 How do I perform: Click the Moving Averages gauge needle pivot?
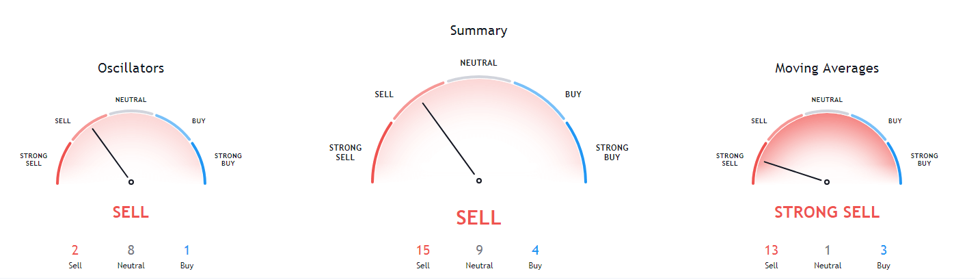click(827, 182)
